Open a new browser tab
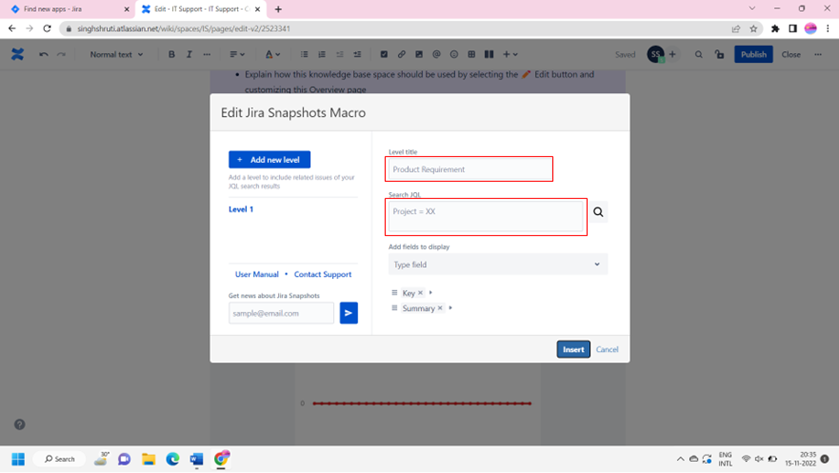 point(278,9)
